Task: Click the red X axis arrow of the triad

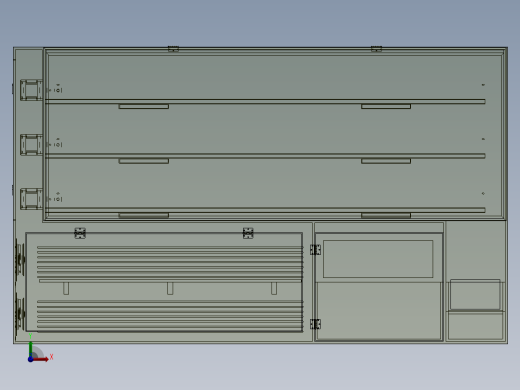Action: pyautogui.click(x=41, y=359)
